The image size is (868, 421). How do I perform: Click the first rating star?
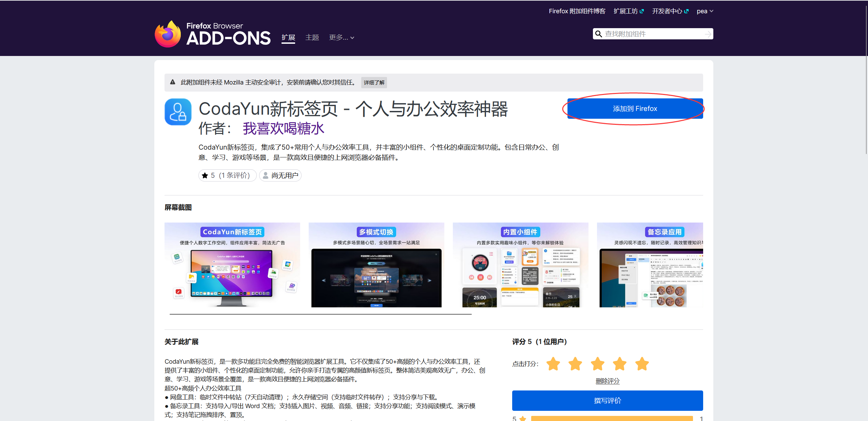pyautogui.click(x=553, y=364)
